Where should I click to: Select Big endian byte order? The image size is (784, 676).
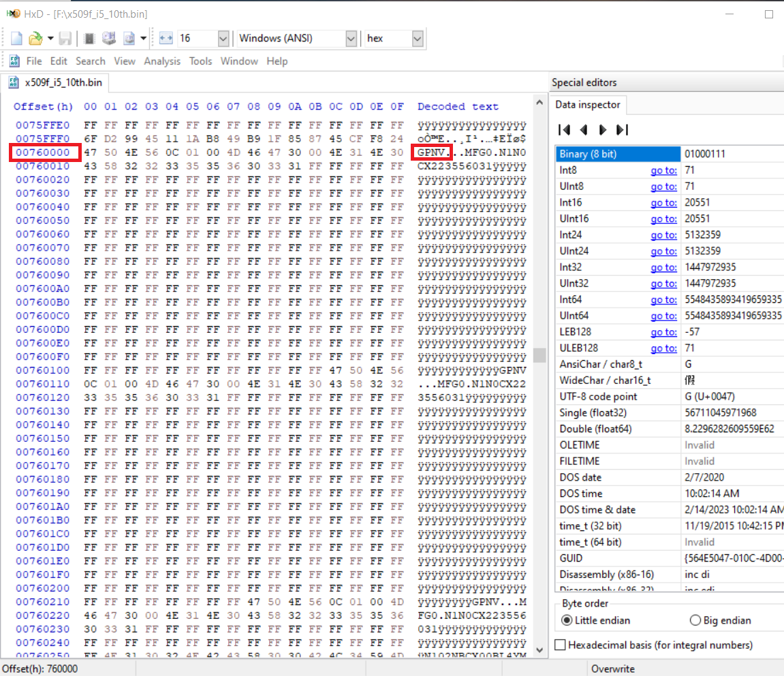[695, 620]
